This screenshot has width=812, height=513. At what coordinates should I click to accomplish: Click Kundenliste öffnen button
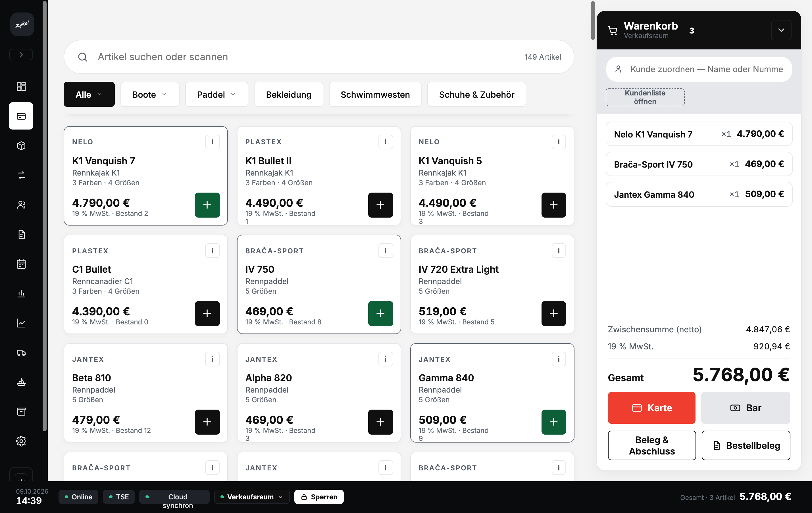(645, 97)
